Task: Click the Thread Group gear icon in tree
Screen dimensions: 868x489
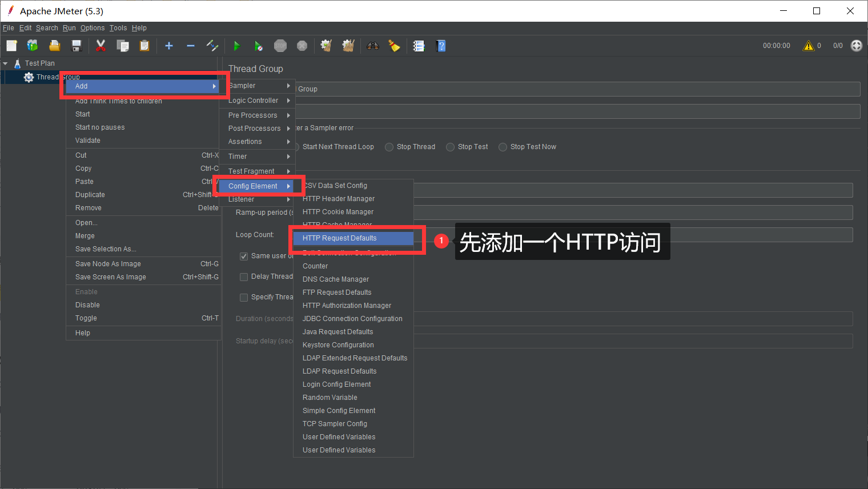Action: pos(29,77)
